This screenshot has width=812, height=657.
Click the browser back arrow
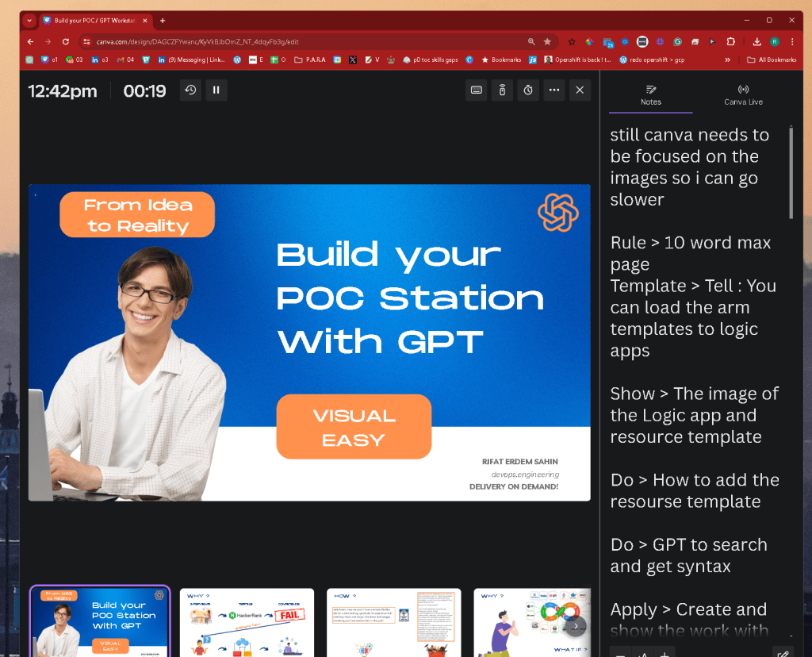(31, 41)
